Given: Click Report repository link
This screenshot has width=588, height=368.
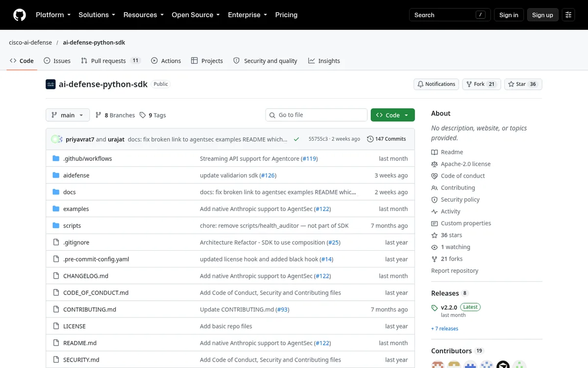Looking at the screenshot, I should coord(455,271).
